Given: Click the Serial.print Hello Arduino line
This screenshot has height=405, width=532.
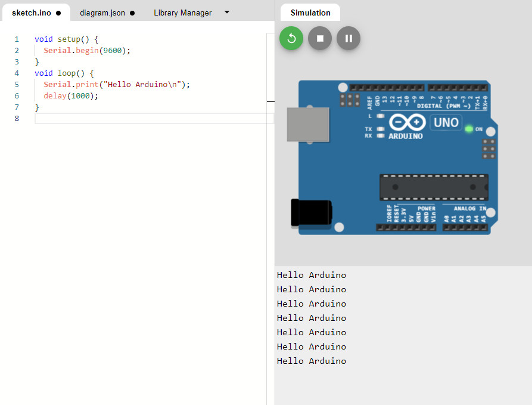Looking at the screenshot, I should (117, 85).
